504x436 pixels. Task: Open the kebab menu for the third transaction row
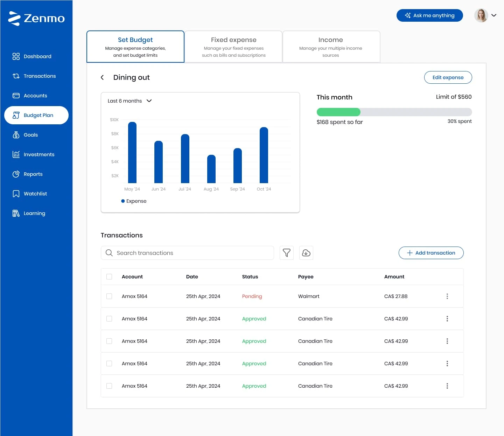point(447,341)
